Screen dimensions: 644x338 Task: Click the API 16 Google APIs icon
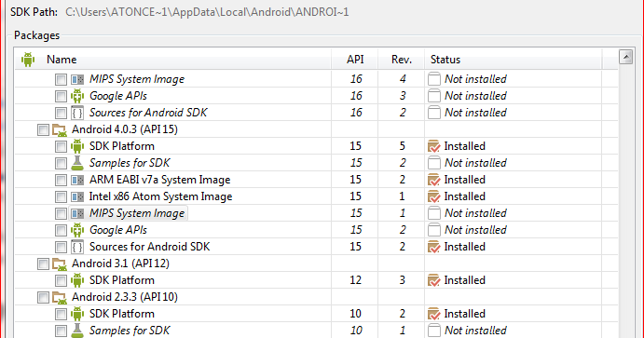pos(77,96)
